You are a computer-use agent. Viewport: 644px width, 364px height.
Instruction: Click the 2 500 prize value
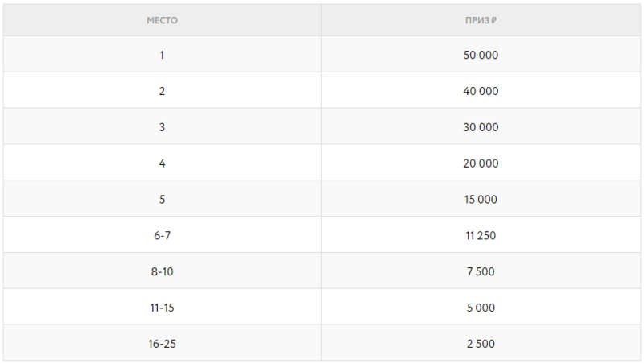click(481, 345)
